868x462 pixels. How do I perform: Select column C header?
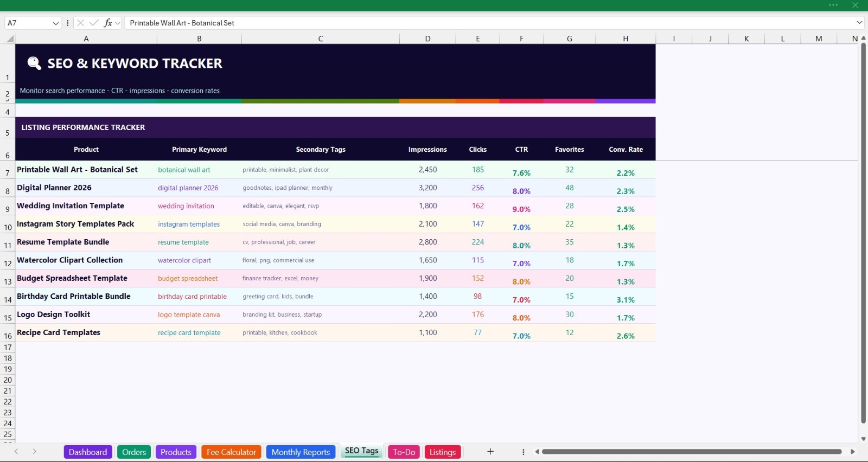pos(321,39)
